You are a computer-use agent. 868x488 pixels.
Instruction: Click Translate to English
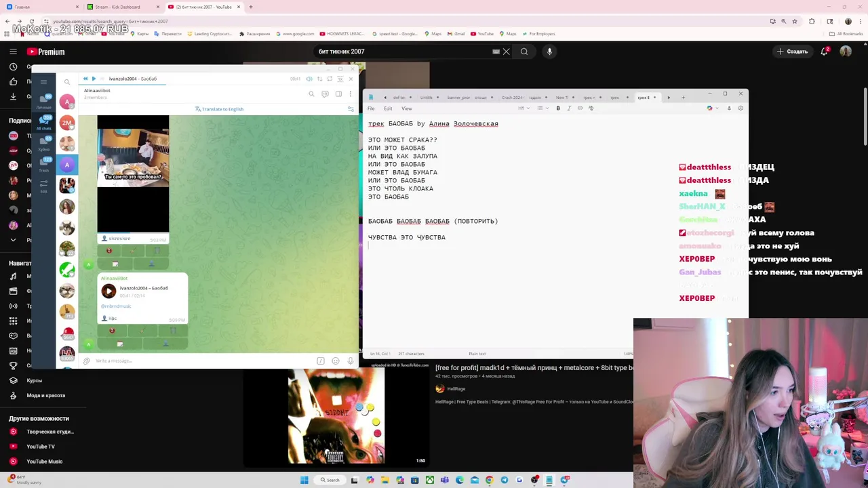tap(219, 109)
